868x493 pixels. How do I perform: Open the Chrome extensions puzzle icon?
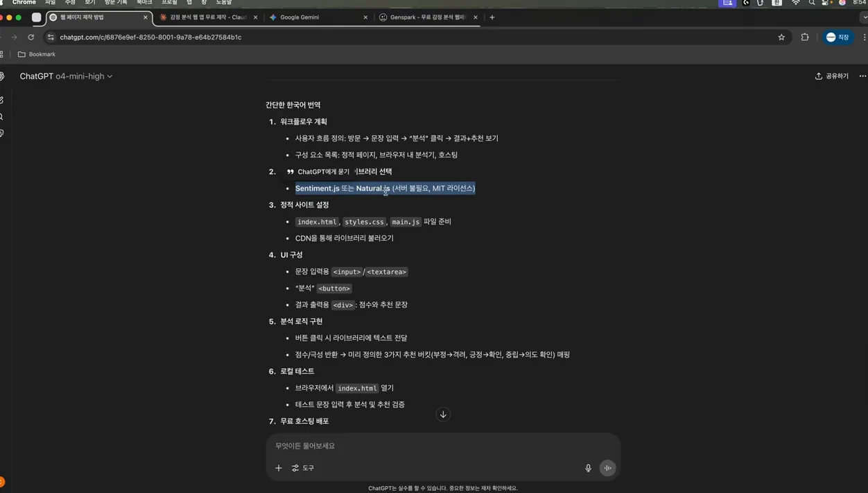tap(805, 37)
